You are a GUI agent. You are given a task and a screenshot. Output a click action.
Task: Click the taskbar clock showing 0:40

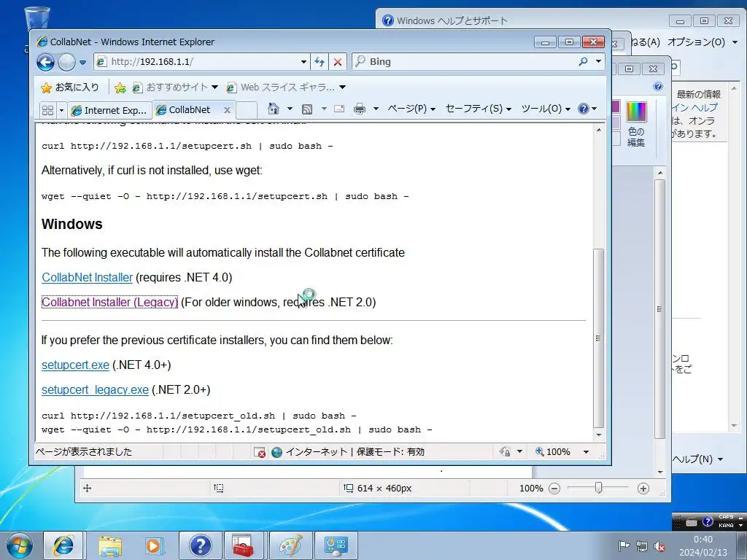pyautogui.click(x=703, y=545)
